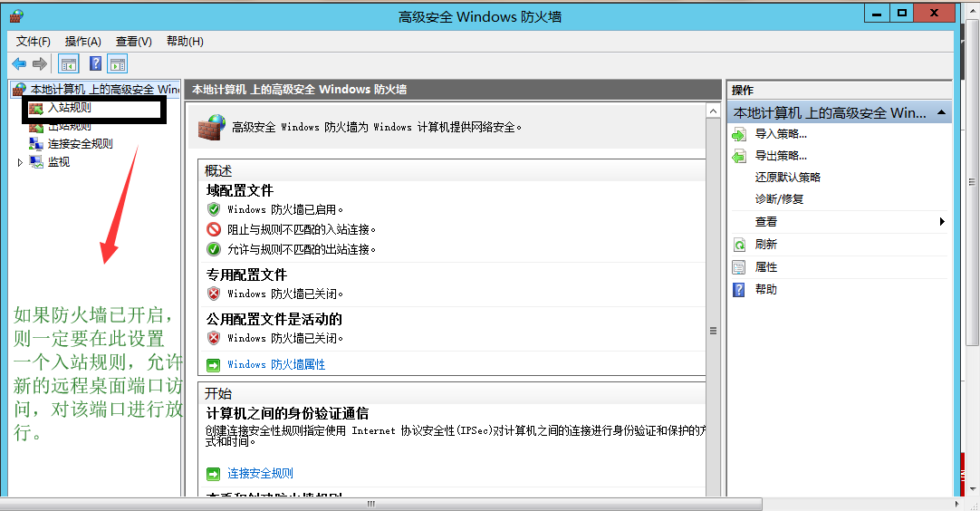The height and width of the screenshot is (511, 980).
Task: Click the Back arrow toolbar icon
Action: point(19,63)
